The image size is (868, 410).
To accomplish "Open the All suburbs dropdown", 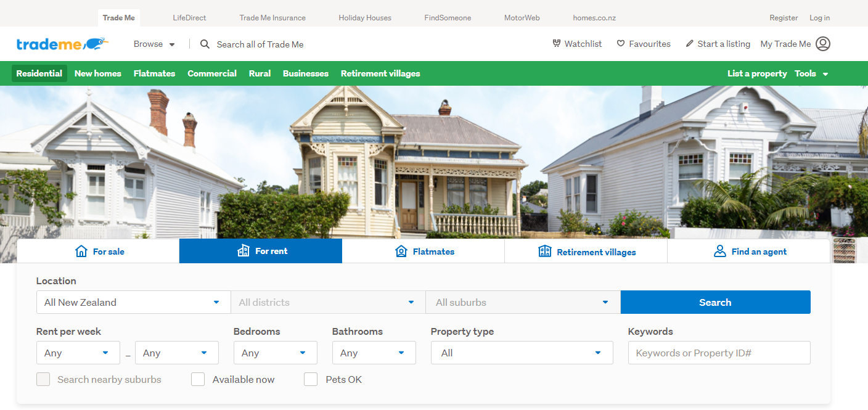I will pyautogui.click(x=523, y=302).
